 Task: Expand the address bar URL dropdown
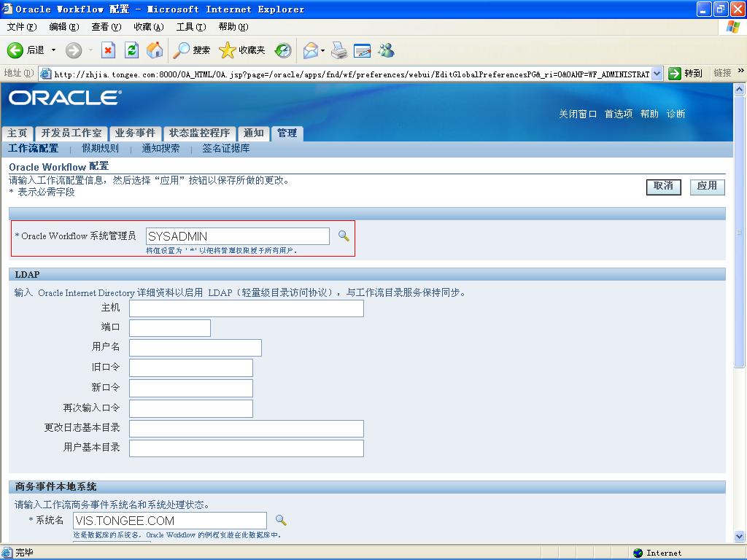coord(657,74)
